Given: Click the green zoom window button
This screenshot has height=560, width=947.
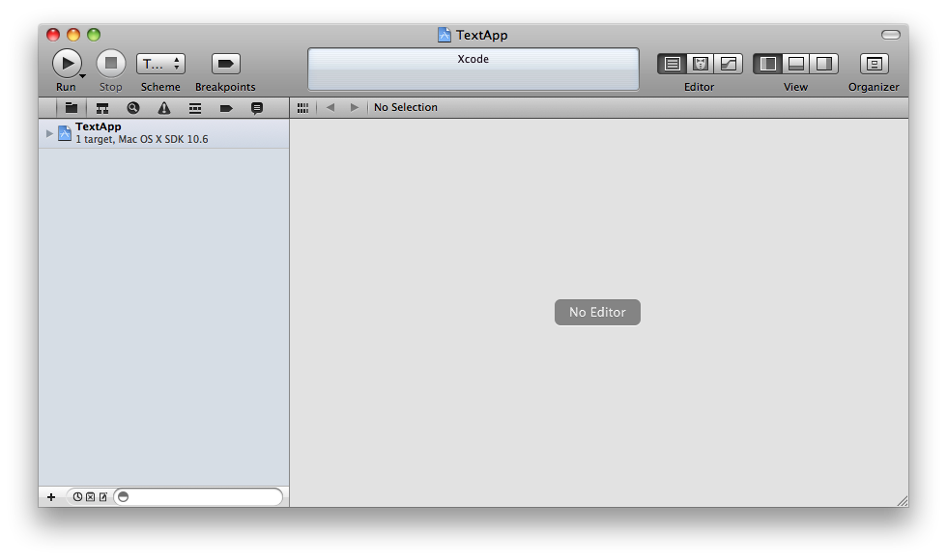Looking at the screenshot, I should [x=94, y=35].
